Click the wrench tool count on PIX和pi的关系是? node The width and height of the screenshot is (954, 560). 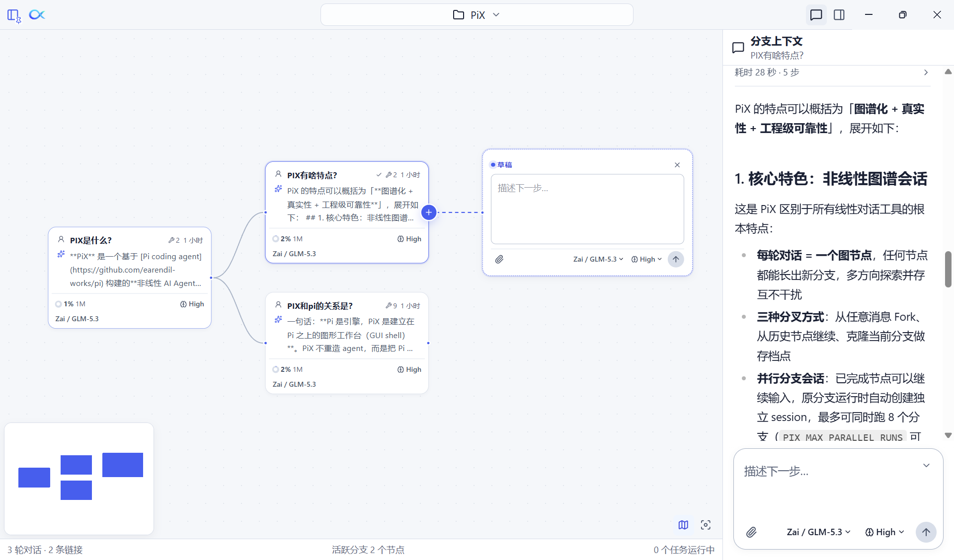pos(391,306)
